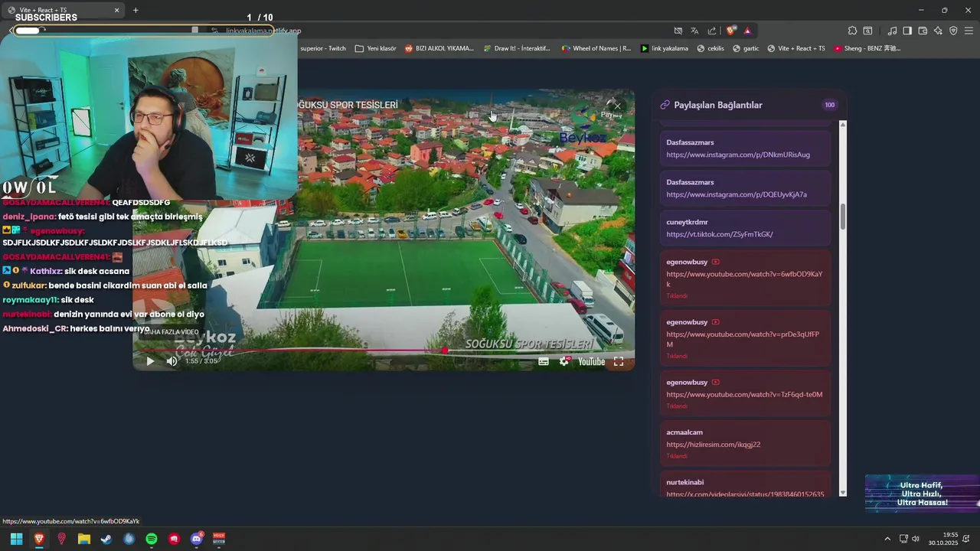Open the taskbar clock showing 19:55
980x551 pixels.
point(943,539)
